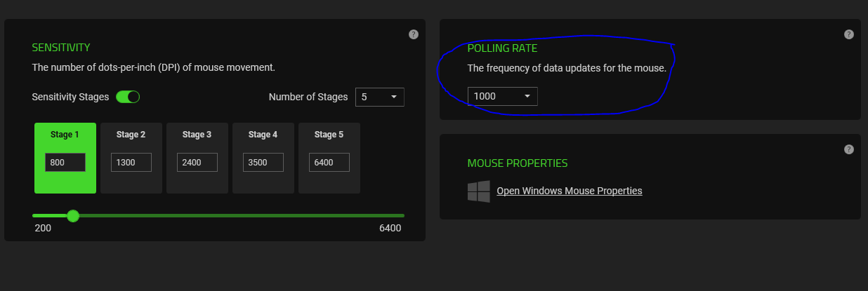
Task: Open the Number of Stages dropdown
Action: (379, 97)
